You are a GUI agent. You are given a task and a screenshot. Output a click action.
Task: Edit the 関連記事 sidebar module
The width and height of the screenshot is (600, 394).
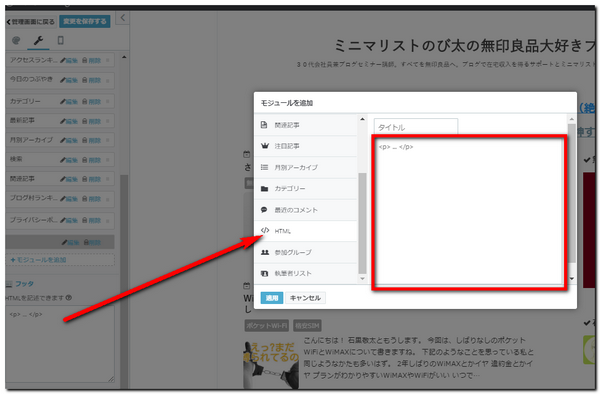[69, 179]
